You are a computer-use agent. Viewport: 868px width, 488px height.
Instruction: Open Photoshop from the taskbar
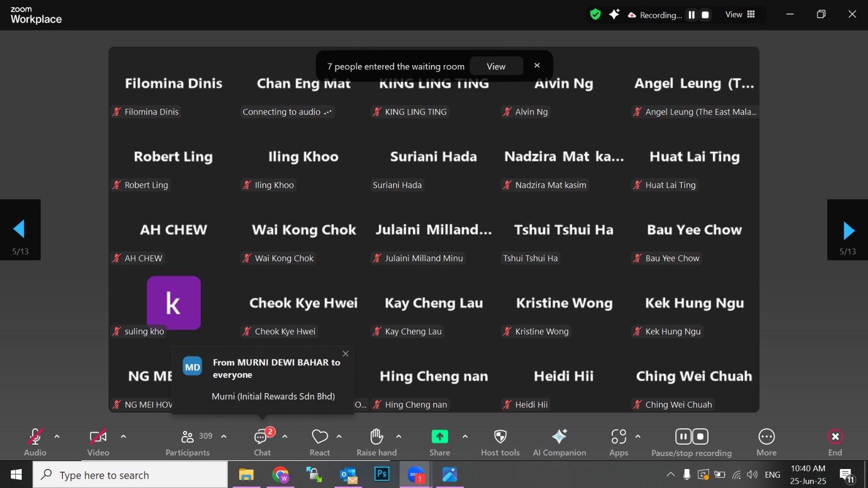coord(382,474)
